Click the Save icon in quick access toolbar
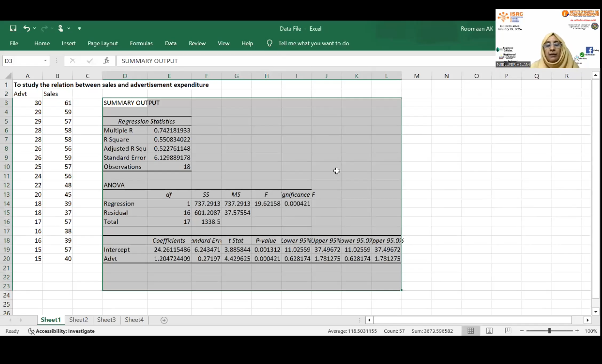 (13, 28)
